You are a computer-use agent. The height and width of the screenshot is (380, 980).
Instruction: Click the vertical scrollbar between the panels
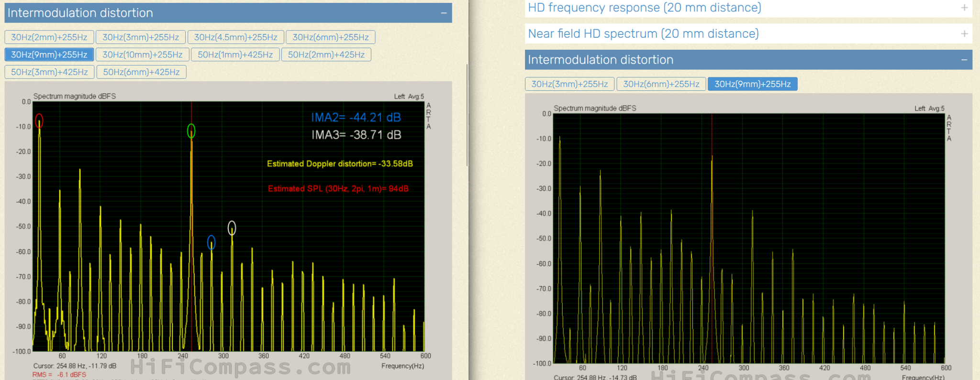(x=467, y=115)
